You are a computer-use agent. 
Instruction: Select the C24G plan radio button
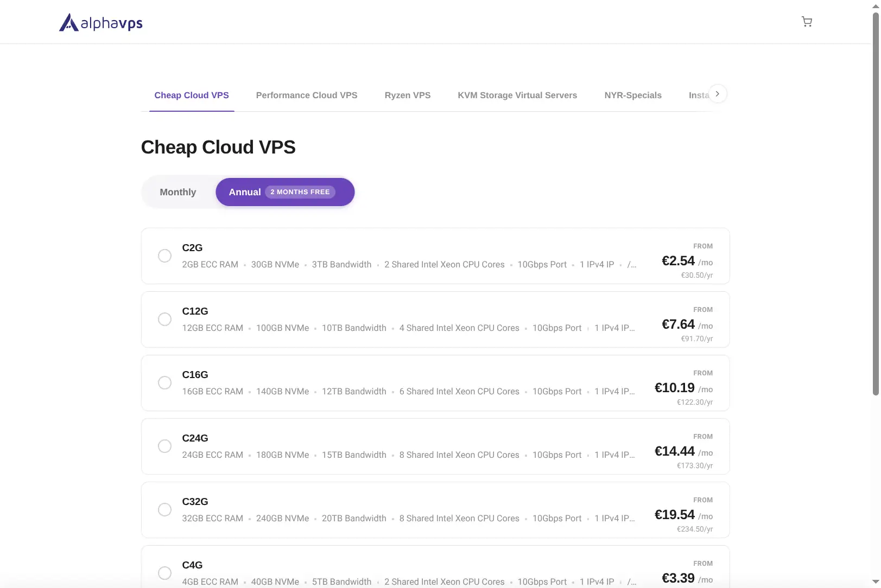[164, 446]
